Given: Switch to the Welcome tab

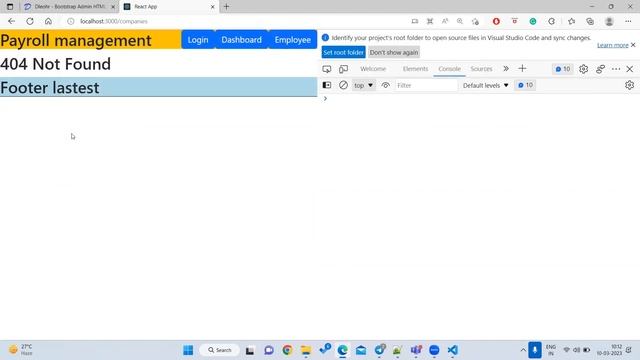Looking at the screenshot, I should pyautogui.click(x=373, y=69).
